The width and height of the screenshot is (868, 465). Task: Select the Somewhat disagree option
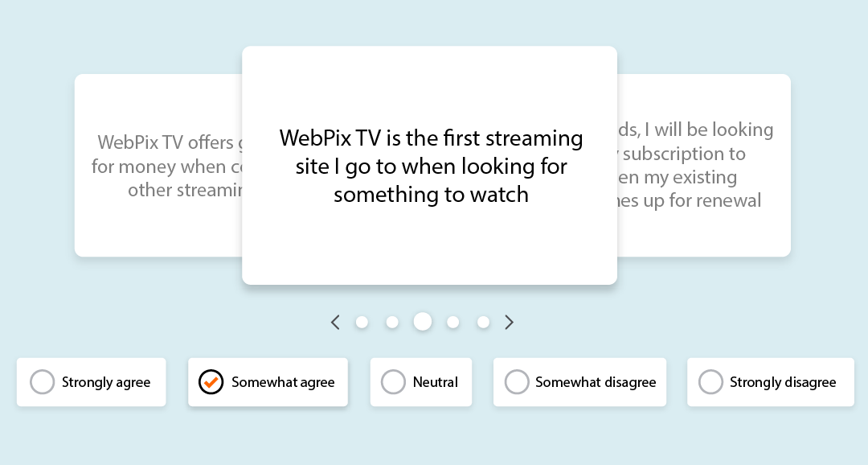518,382
